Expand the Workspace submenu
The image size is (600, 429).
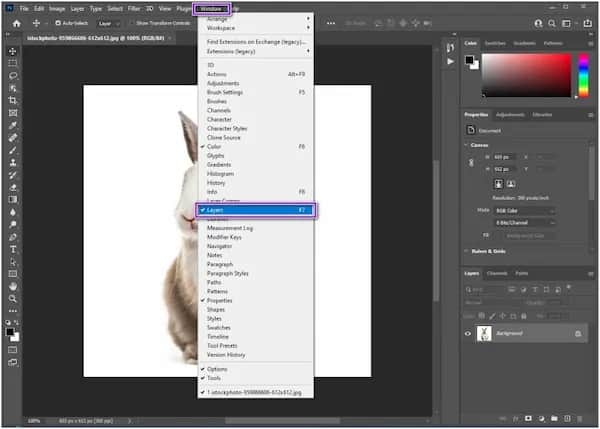click(x=256, y=28)
